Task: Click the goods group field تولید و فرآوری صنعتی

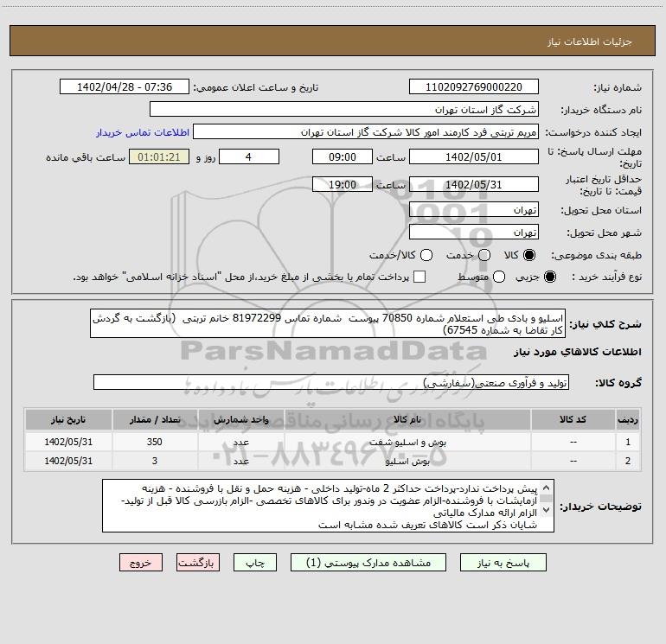Action: pos(331,382)
